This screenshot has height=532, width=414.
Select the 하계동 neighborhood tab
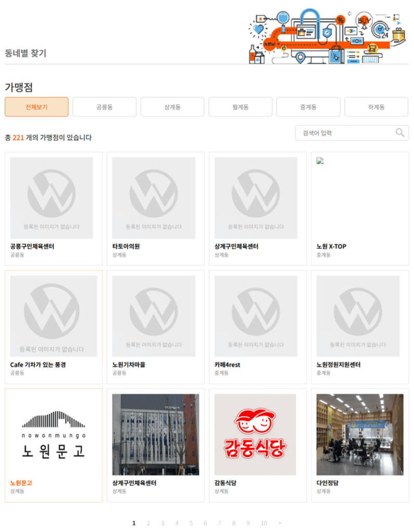click(x=376, y=107)
